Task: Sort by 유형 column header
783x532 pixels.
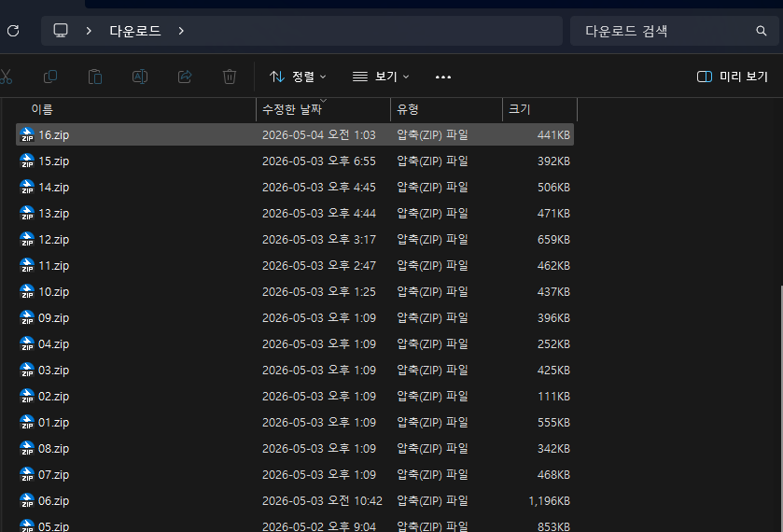Action: 446,109
